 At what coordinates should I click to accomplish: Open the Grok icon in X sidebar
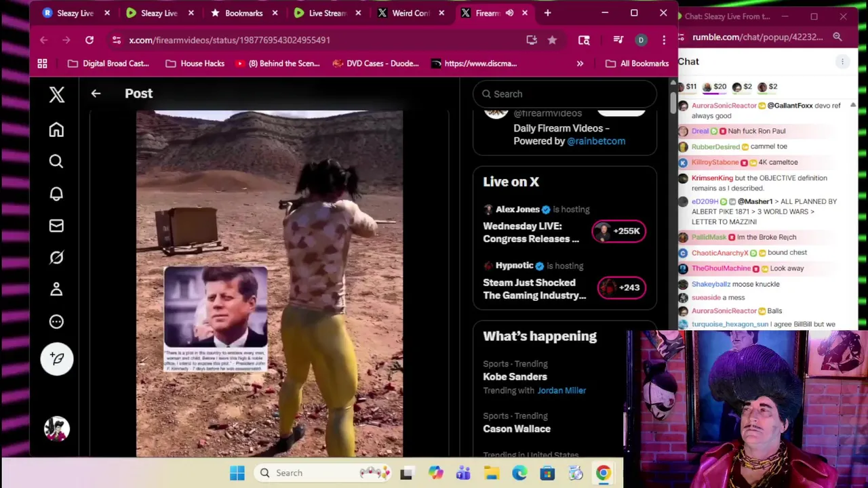pyautogui.click(x=56, y=258)
